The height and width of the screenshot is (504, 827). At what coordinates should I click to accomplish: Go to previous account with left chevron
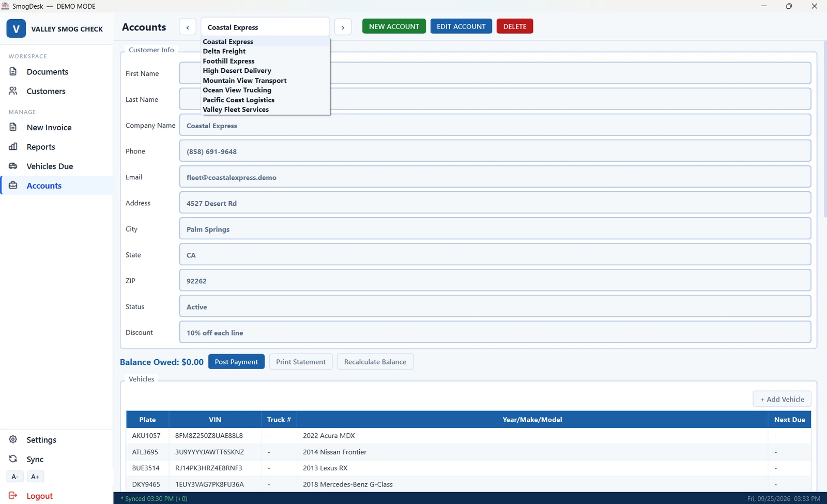188,27
